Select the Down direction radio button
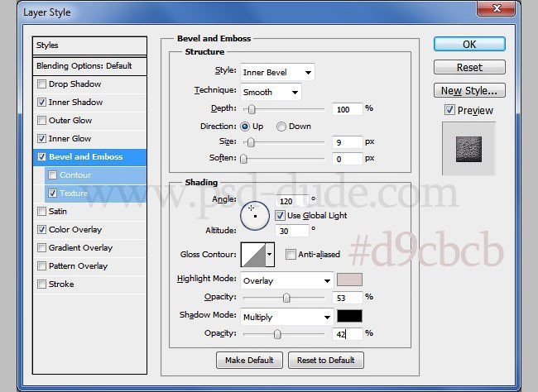This screenshot has height=392, width=538. 281,127
